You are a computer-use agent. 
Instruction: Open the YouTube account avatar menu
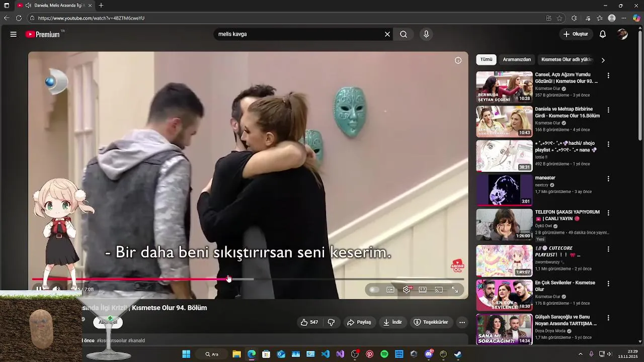click(x=623, y=34)
